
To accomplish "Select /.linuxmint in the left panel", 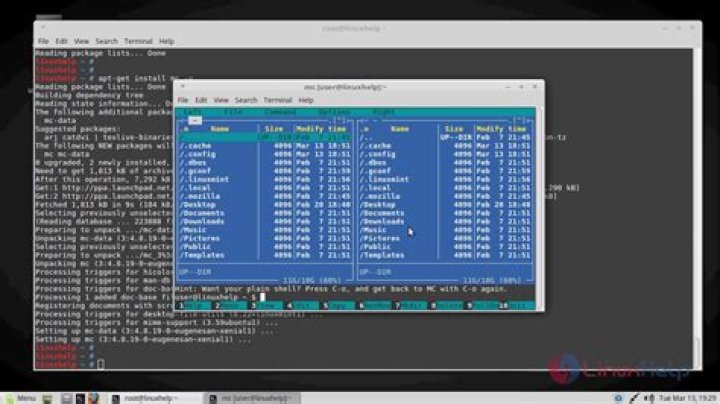I will (264, 180).
